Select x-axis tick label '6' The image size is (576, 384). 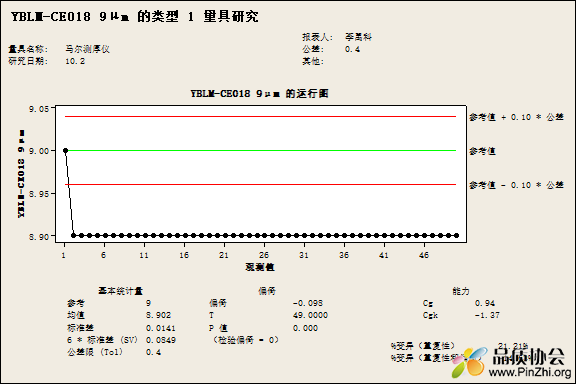104,255
